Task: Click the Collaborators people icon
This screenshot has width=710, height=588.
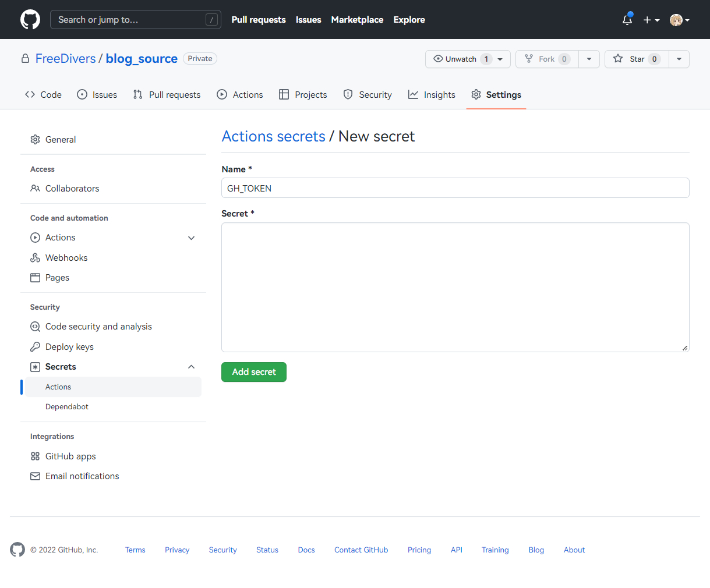Action: point(35,189)
